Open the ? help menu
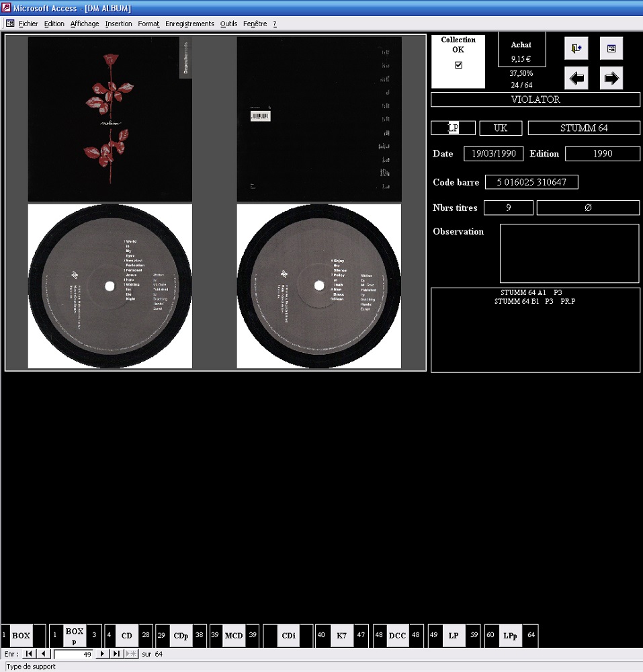This screenshot has width=643, height=672. pyautogui.click(x=275, y=24)
